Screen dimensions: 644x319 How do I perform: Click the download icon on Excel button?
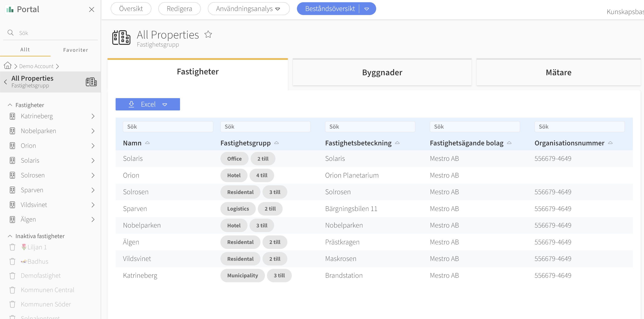point(131,104)
